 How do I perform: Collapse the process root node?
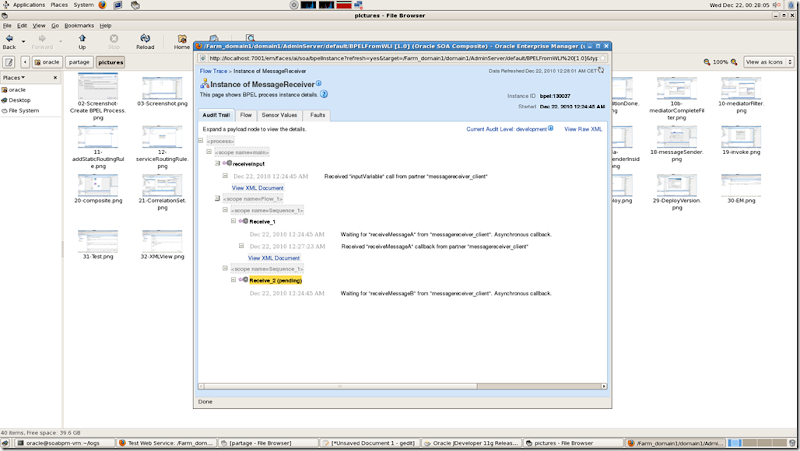tap(201, 140)
